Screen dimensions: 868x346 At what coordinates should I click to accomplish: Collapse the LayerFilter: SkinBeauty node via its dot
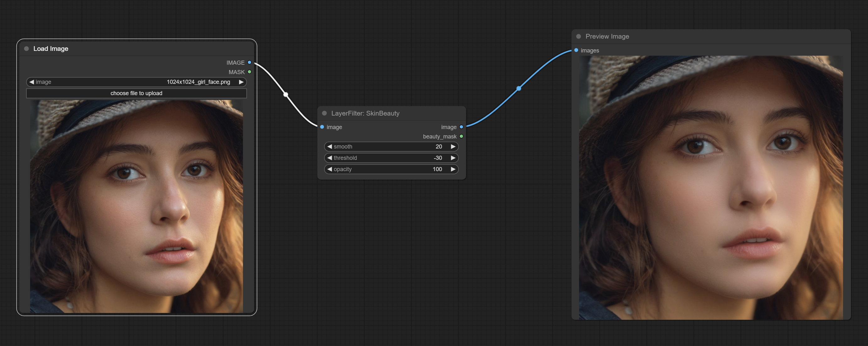click(x=324, y=113)
